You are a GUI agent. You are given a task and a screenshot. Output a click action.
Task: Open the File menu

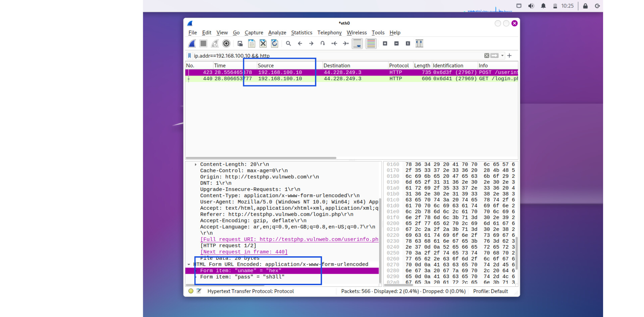[x=193, y=33]
